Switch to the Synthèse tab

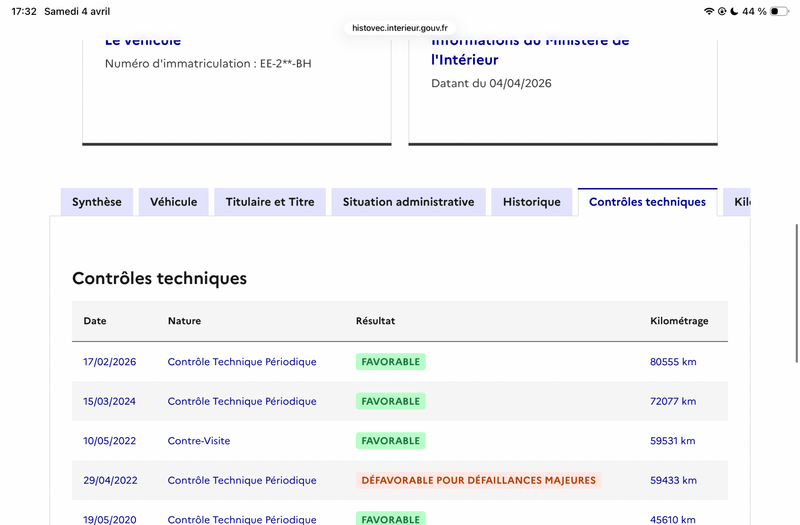97,202
